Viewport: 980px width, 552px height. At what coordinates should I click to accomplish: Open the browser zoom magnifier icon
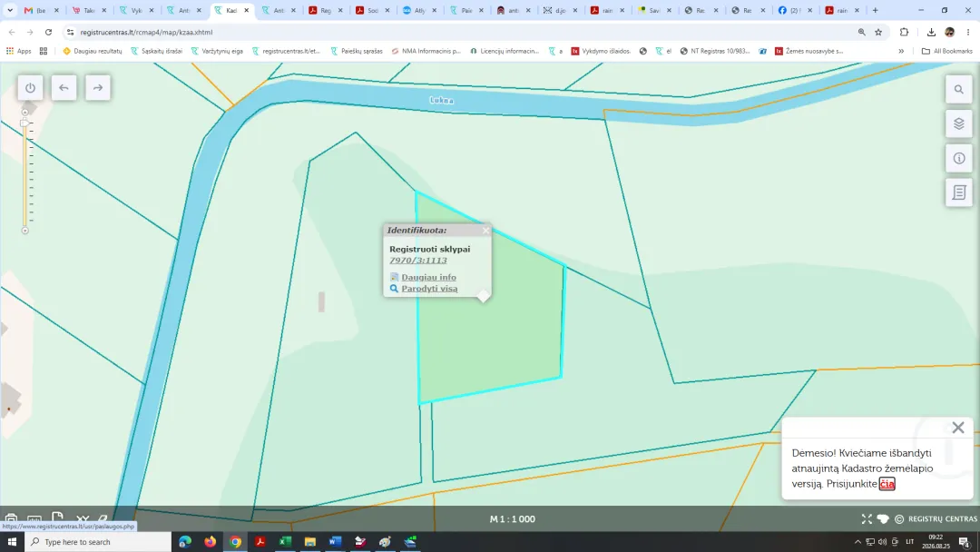click(x=861, y=32)
